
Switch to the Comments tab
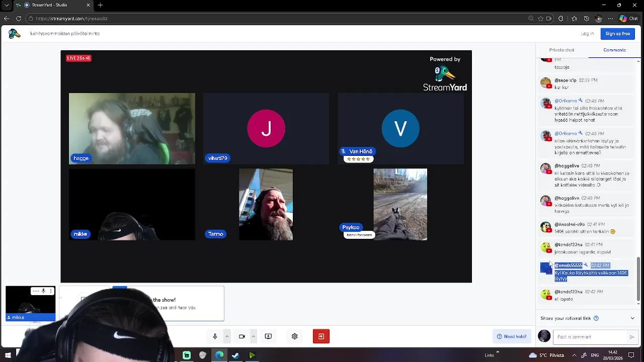click(x=614, y=50)
